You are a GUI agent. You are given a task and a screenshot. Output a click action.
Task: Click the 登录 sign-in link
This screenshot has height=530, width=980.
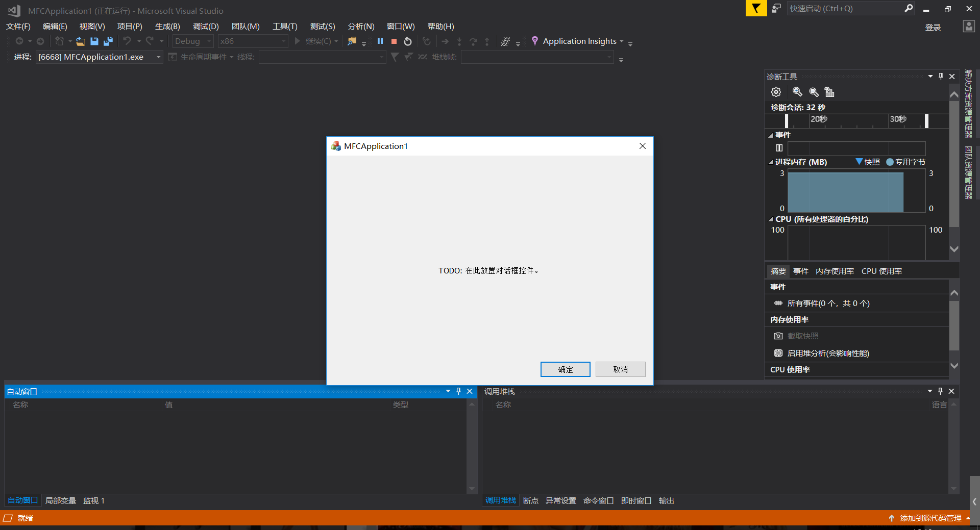(933, 27)
